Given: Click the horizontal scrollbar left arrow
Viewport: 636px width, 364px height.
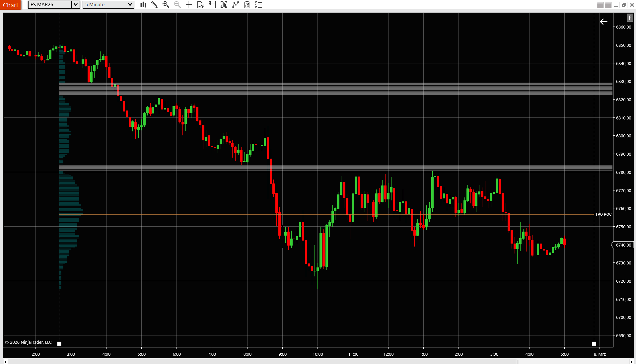Looking at the screenshot, I should tap(5, 362).
